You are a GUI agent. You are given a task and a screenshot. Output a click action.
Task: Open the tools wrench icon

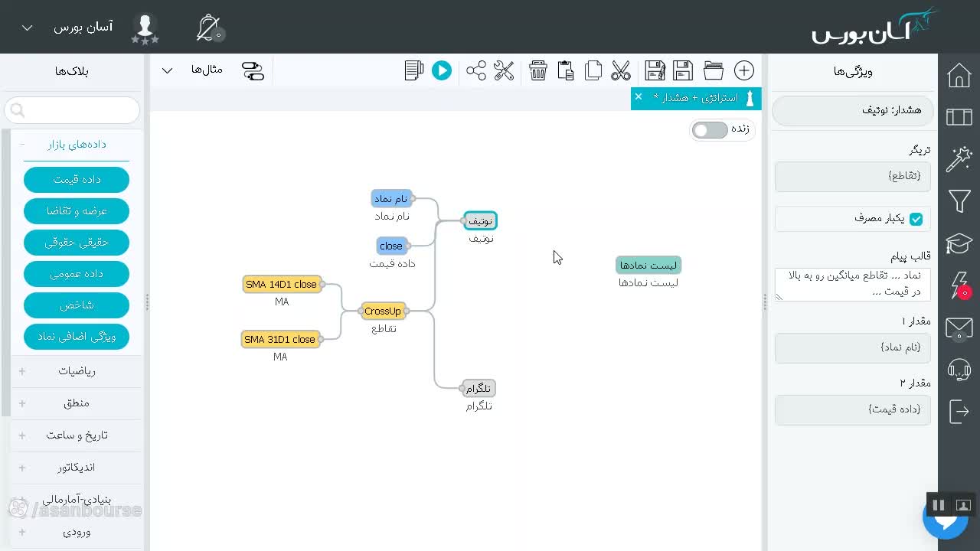504,70
